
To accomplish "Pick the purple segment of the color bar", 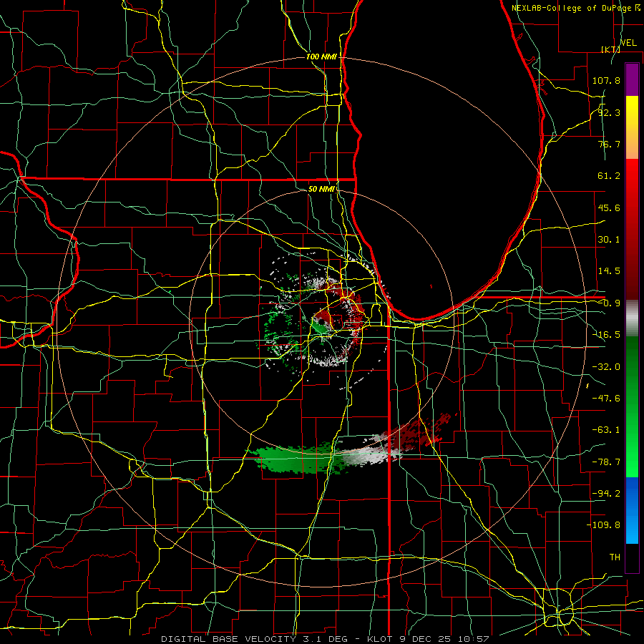I will [x=632, y=79].
